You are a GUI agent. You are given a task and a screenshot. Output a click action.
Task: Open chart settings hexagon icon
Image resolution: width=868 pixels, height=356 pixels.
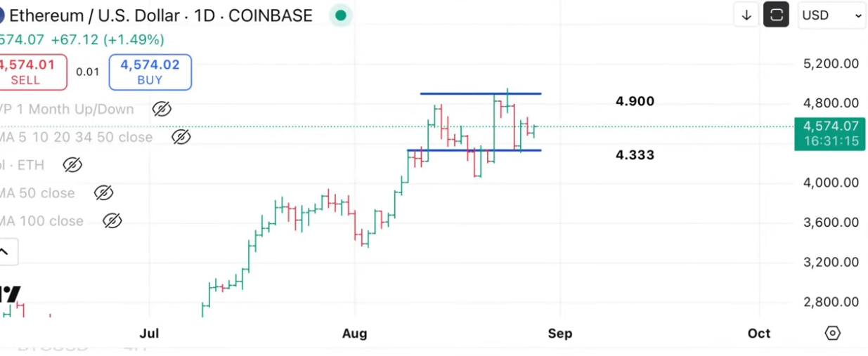point(833,334)
